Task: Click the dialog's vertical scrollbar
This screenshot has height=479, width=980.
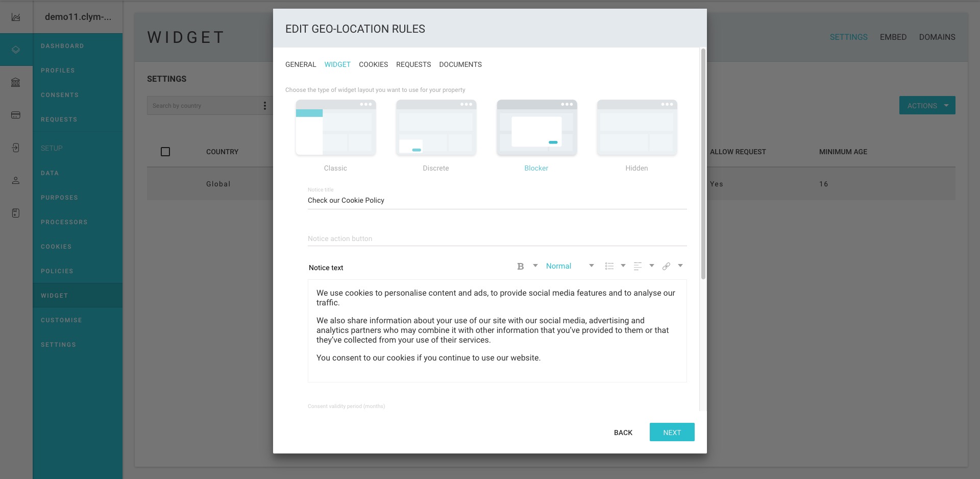Action: [703, 163]
